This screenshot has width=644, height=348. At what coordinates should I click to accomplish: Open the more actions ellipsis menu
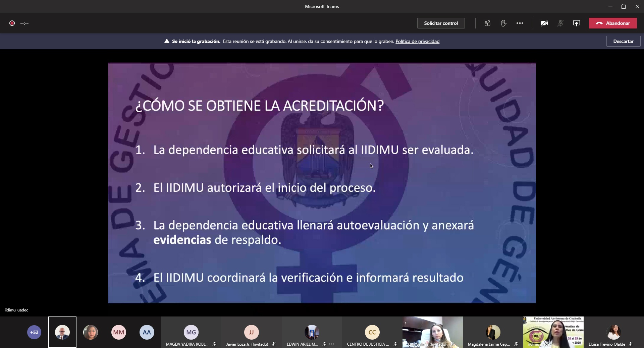[520, 23]
